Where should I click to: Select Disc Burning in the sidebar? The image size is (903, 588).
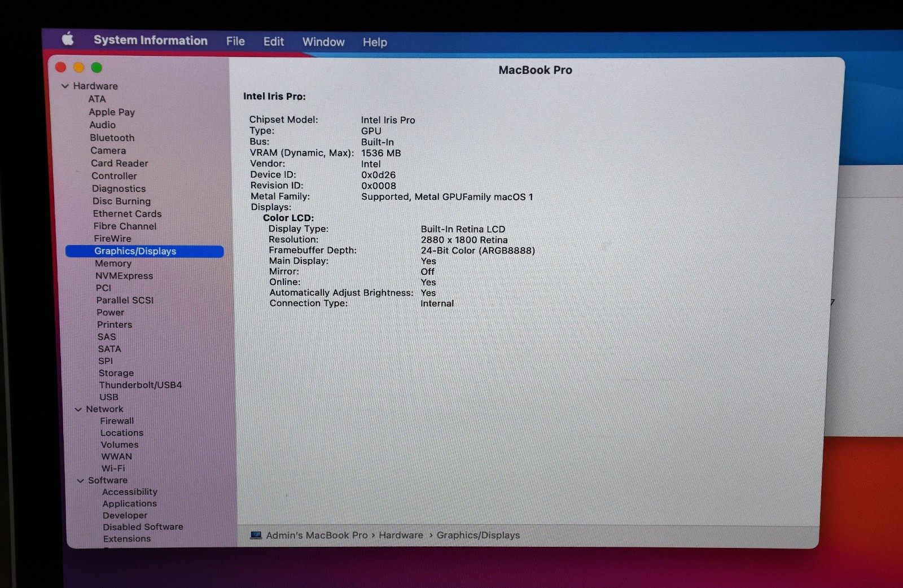tap(122, 201)
